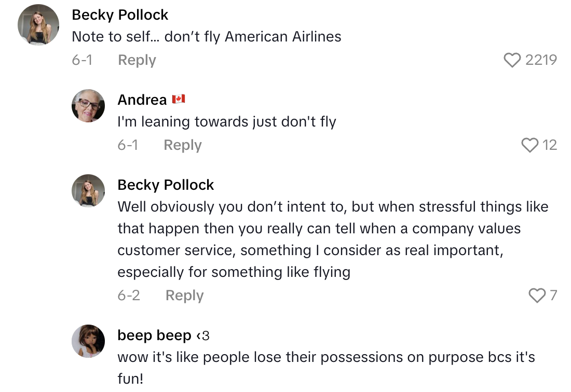Reply to Becky's long customer service comment
Screen dimensions: 571x392
click(x=184, y=296)
